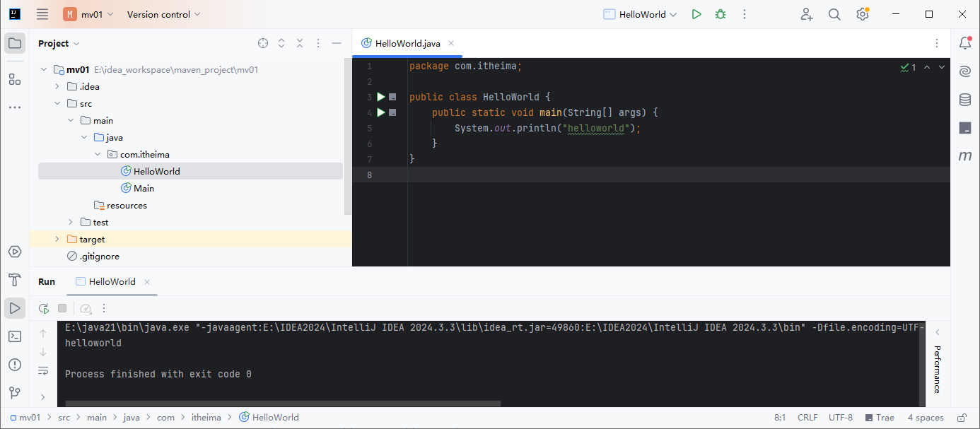Viewport: 980px width, 429px height.
Task: Open Version control dropdown
Action: pyautogui.click(x=163, y=14)
